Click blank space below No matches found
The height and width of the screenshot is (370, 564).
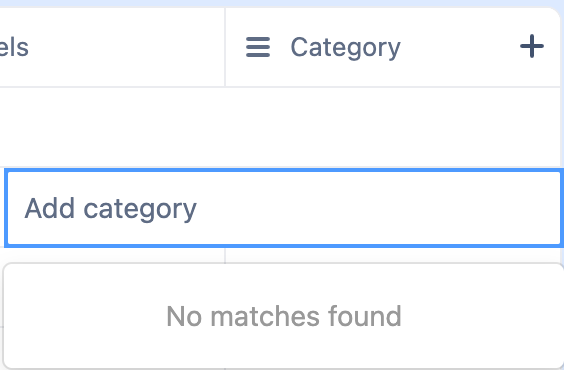284,348
